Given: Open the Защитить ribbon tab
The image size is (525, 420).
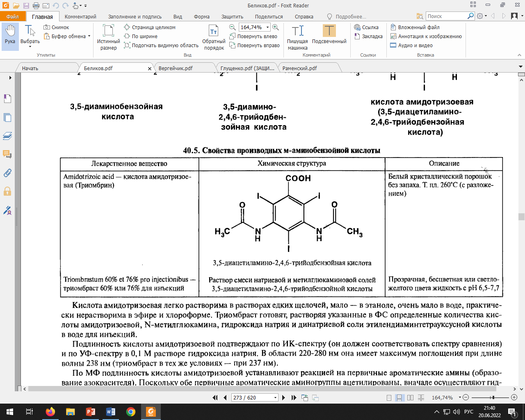Looking at the screenshot, I should (232, 17).
